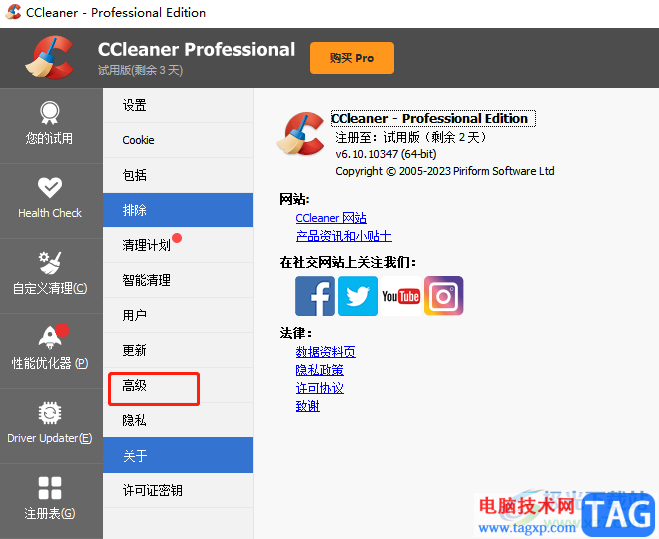Select 自定义清理(C) broom icon
The image size is (659, 539).
[x=50, y=262]
